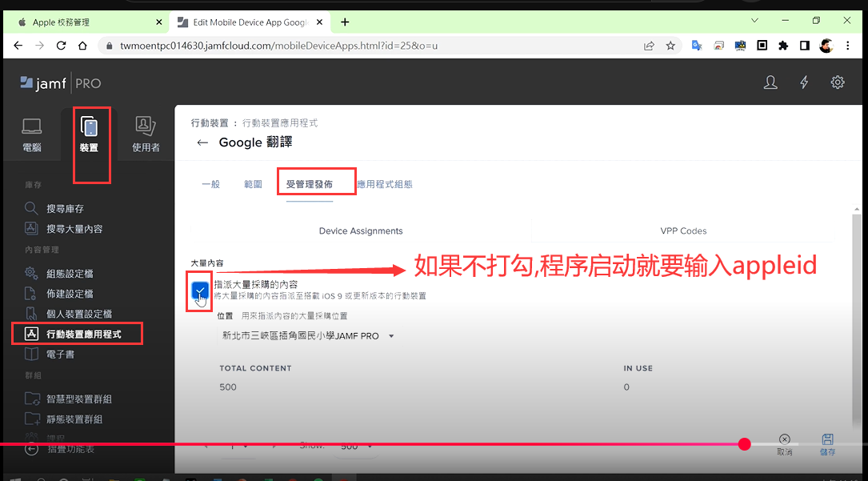Open the Chrome profile avatar
This screenshot has width=868, height=481.
point(826,46)
